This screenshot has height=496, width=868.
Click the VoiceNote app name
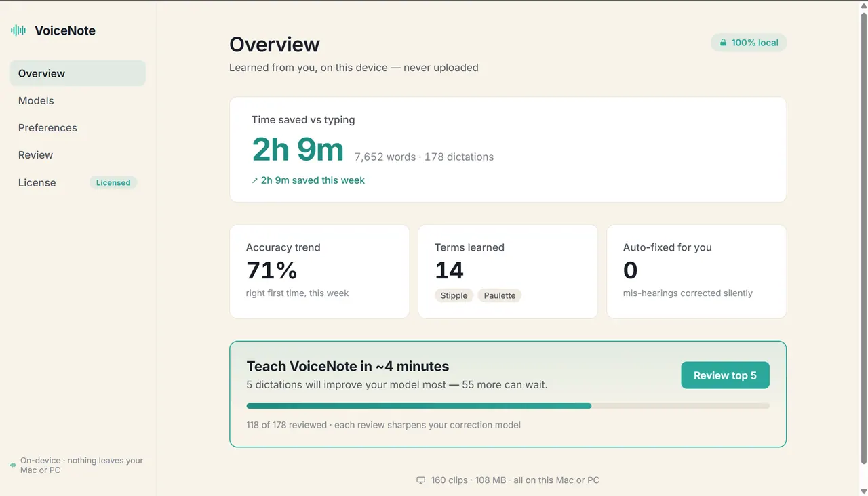65,30
